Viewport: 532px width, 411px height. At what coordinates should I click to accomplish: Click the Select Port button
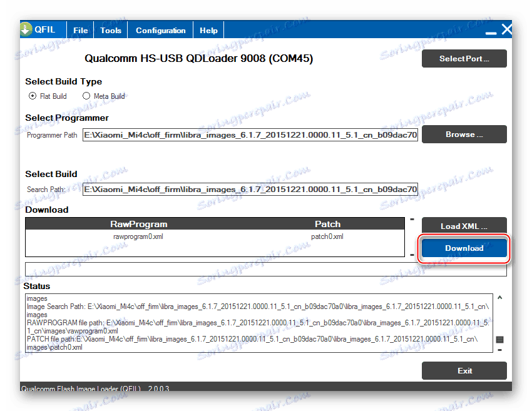pos(464,59)
